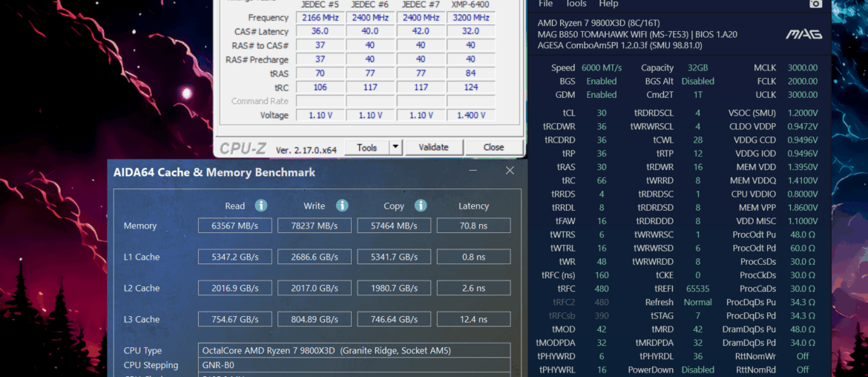
Task: Click the GDM Enabled value
Action: coord(602,95)
